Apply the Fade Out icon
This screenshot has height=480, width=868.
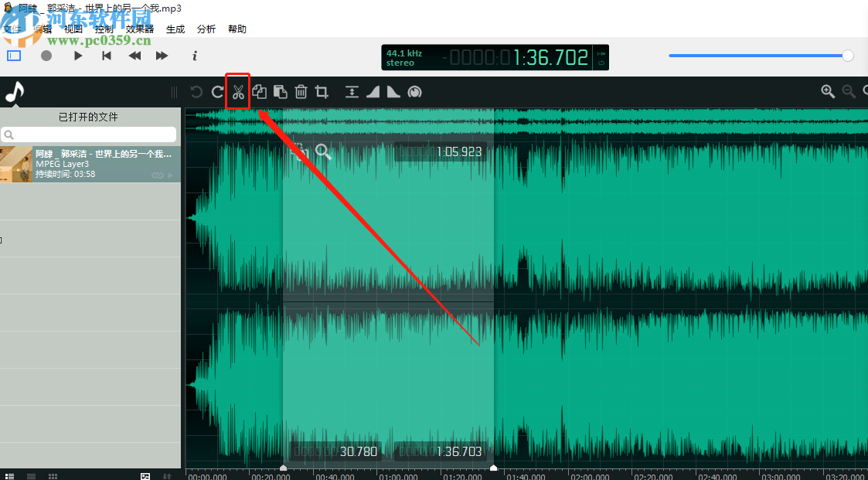393,92
